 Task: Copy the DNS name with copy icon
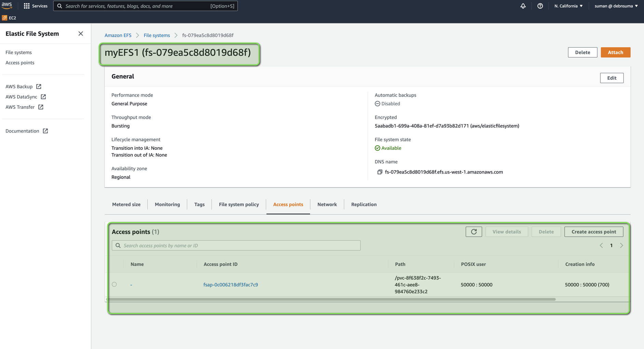(x=379, y=172)
